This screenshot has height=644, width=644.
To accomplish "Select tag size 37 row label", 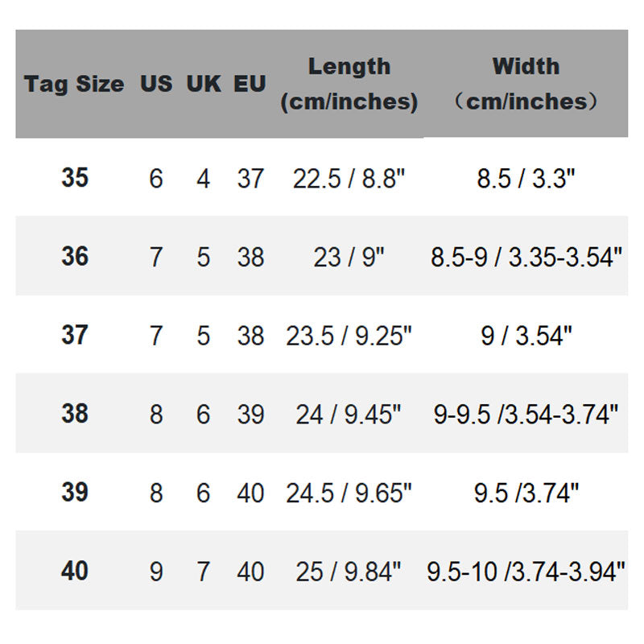I will coord(75,335).
